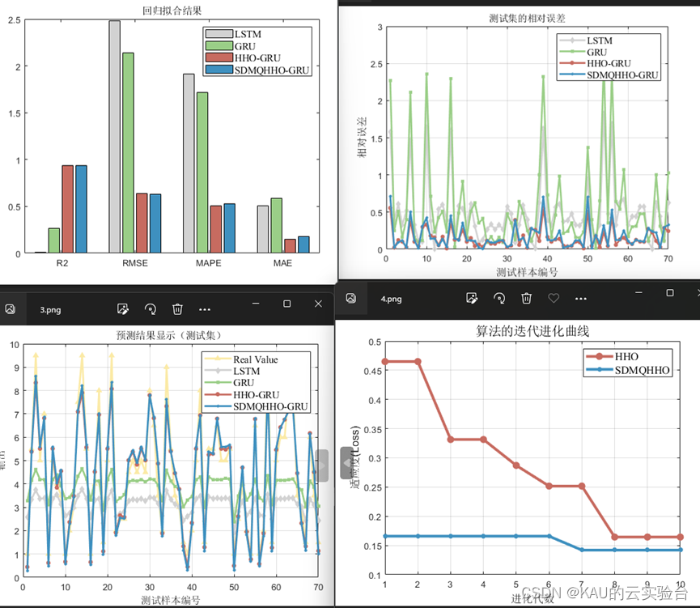Minimize the 3.png window
This screenshot has height=608, width=700.
[256, 304]
